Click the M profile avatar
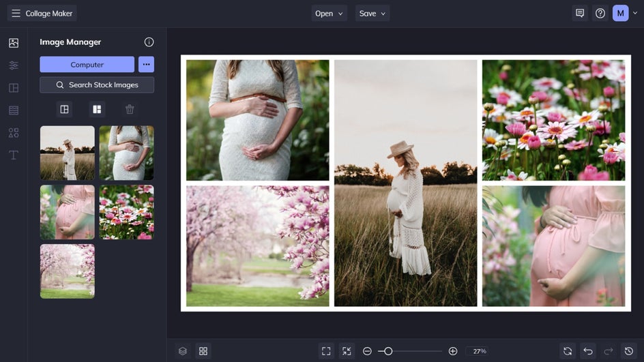The image size is (644, 362). [621, 13]
